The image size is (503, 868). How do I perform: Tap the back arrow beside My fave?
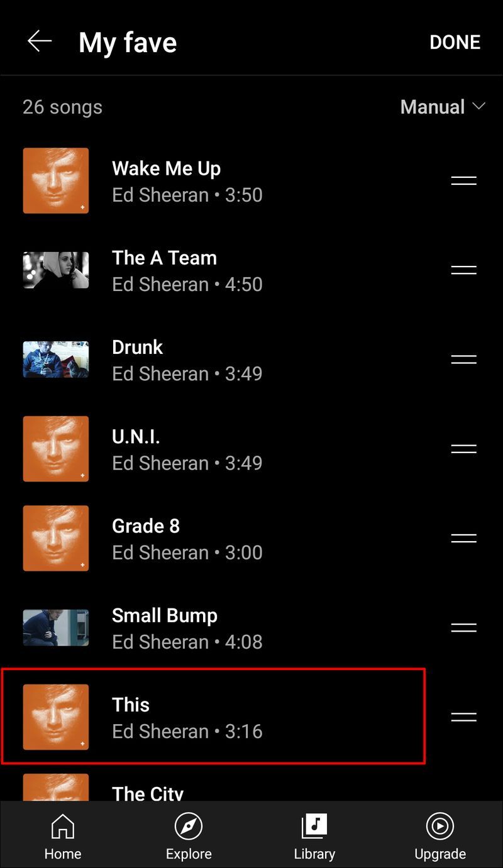(40, 41)
